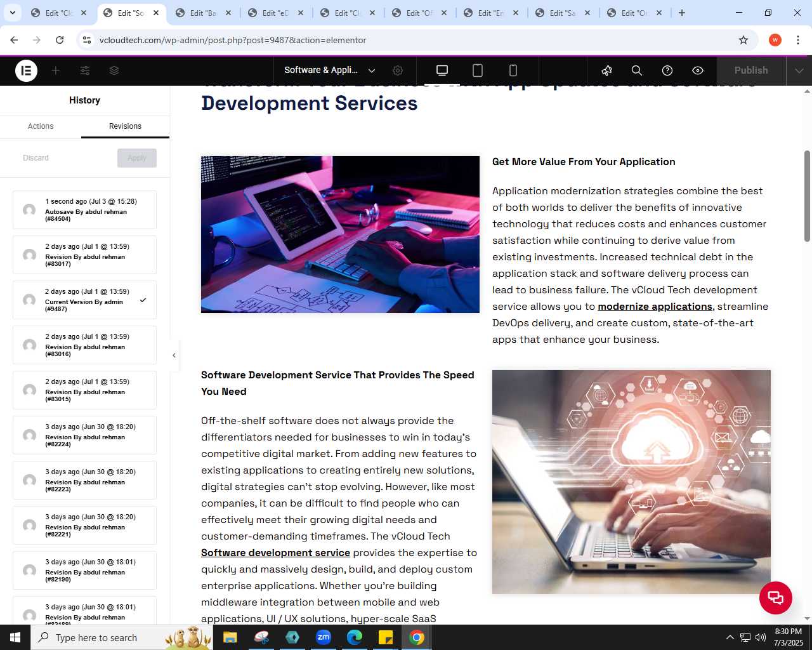Open the Windows Start menu

tap(15, 637)
